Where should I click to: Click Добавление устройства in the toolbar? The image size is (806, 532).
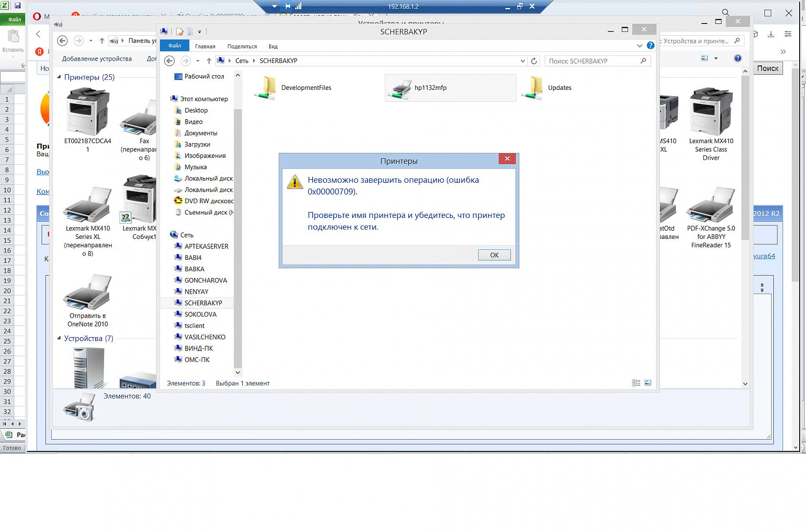click(x=97, y=59)
